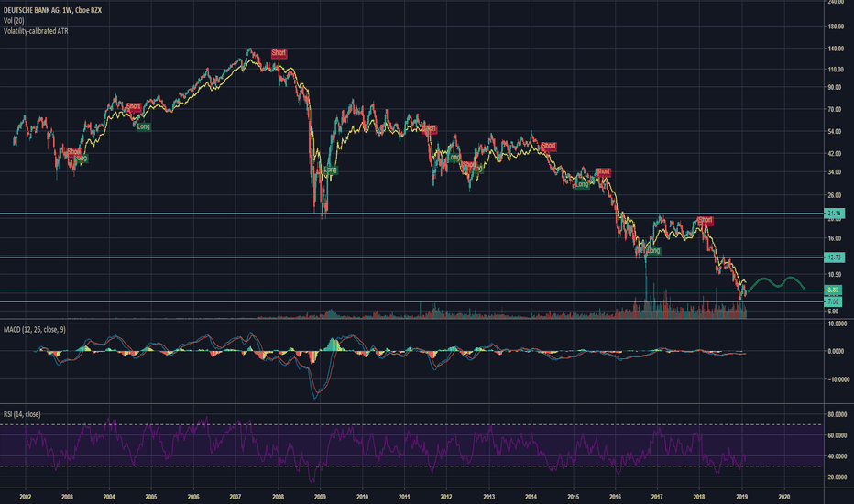Click the Short marker dated 2018
The width and height of the screenshot is (854, 504).
click(706, 221)
